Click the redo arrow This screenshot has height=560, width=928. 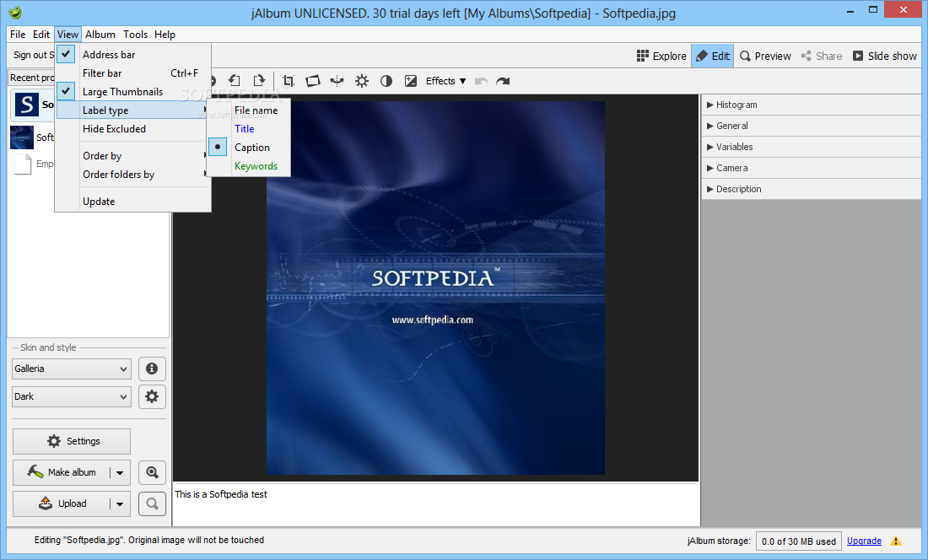click(503, 81)
